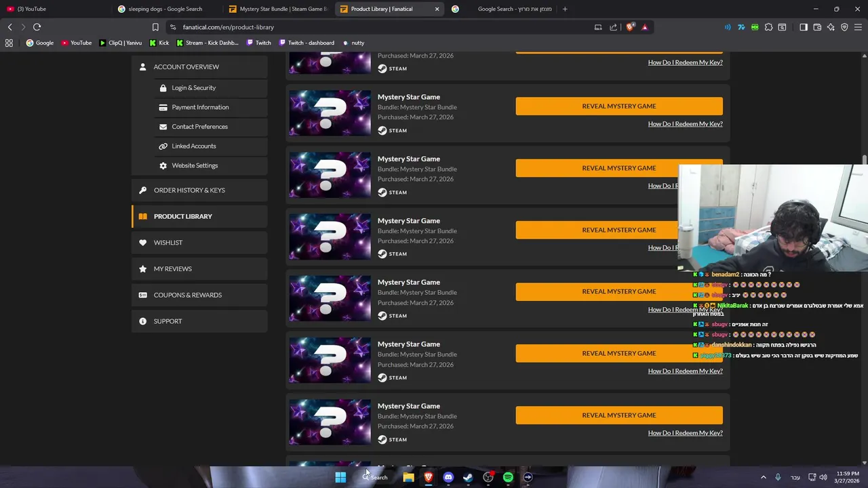Viewport: 868px width, 488px height.
Task: Open the nutty bookmark
Action: point(353,43)
